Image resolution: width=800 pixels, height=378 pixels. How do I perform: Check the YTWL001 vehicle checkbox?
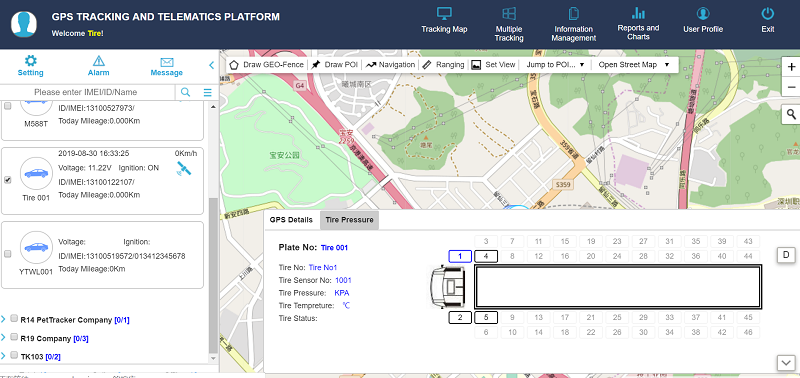point(8,254)
